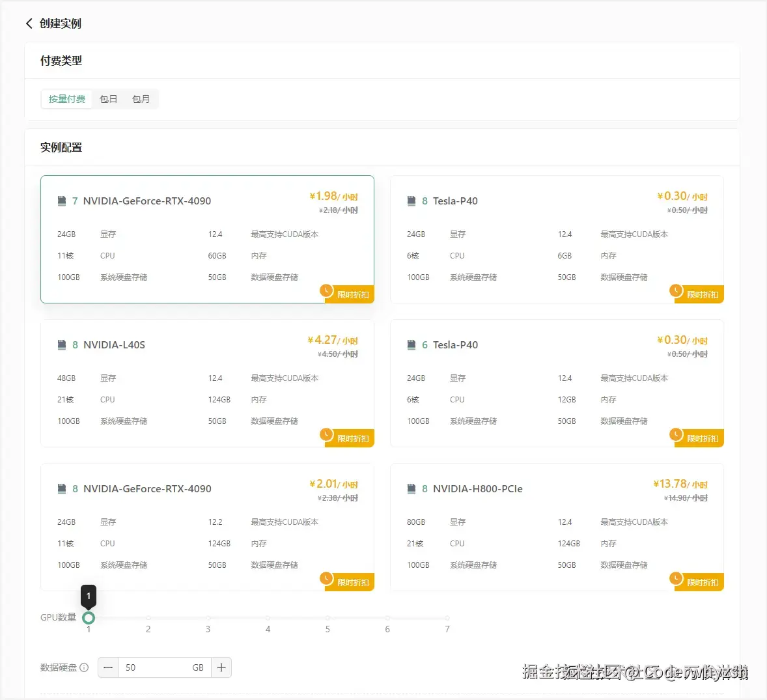Image resolution: width=767 pixels, height=700 pixels.
Task: Click the NVIDIA-L40S name text
Action: (x=114, y=345)
